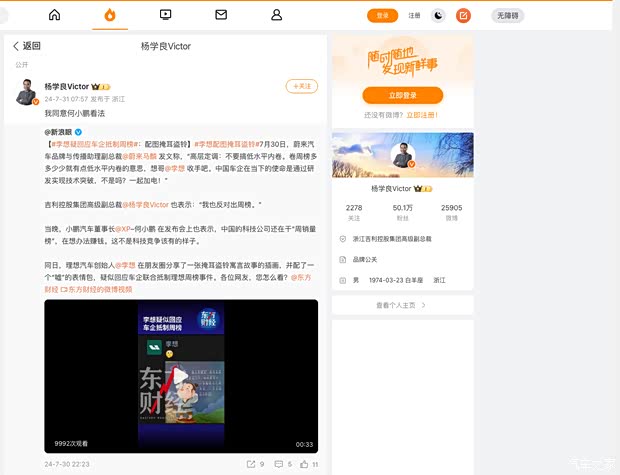
Task: Click the video duration 00:33 label
Action: tap(304, 445)
